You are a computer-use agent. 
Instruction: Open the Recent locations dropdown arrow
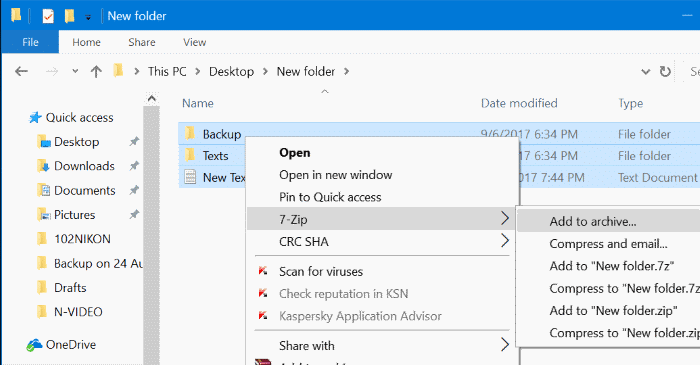pos(75,71)
